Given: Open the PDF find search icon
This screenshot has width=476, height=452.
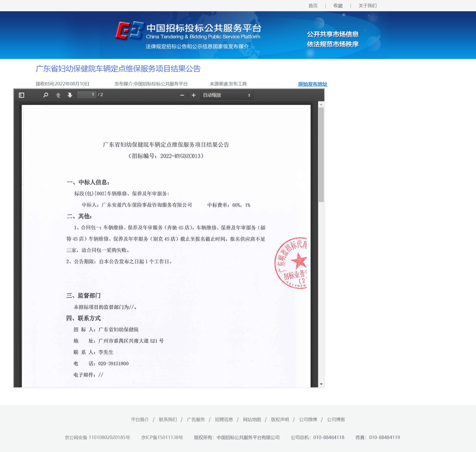Looking at the screenshot, I should pos(46,95).
